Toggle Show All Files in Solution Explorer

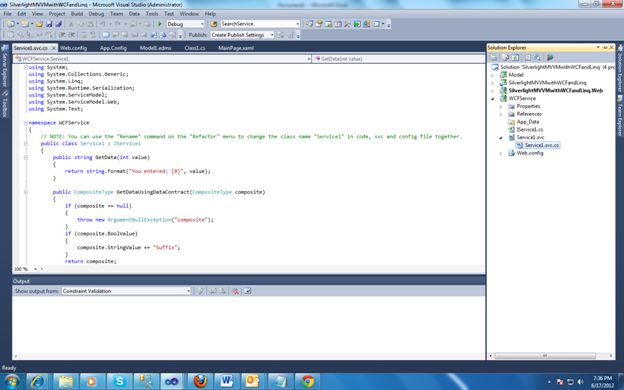[505, 58]
